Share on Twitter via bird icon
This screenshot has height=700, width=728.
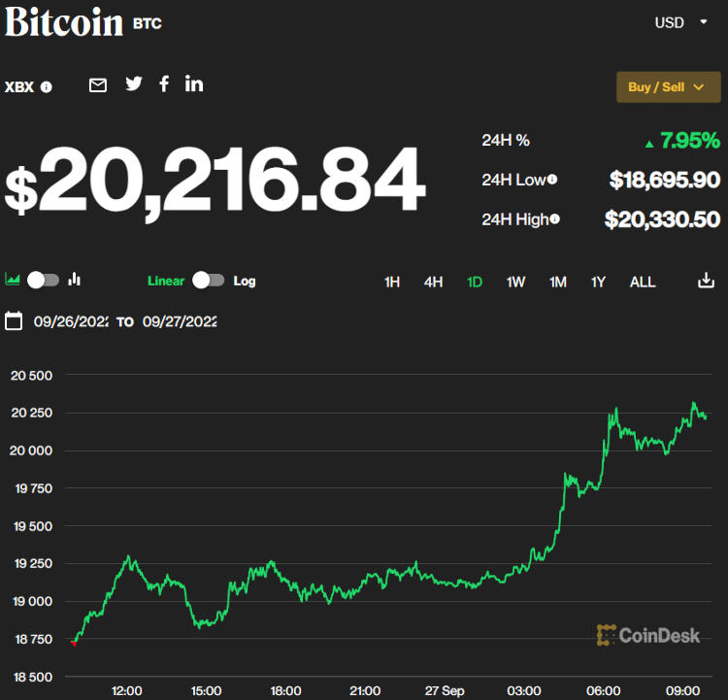[x=134, y=84]
